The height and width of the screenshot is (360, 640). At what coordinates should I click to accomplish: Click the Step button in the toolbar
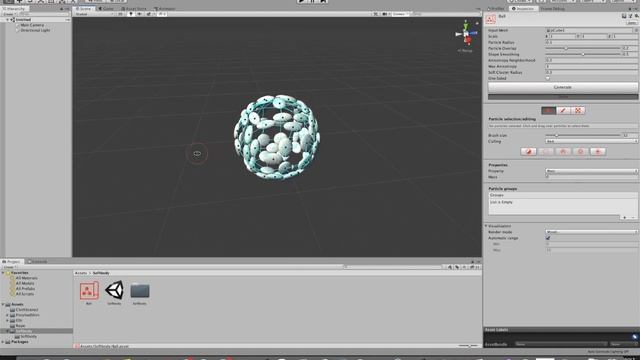point(323,1)
